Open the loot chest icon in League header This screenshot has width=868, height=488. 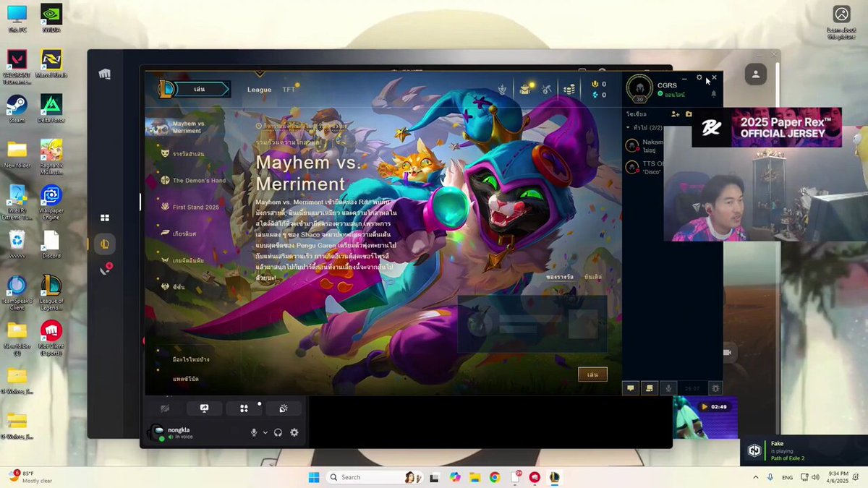[524, 90]
